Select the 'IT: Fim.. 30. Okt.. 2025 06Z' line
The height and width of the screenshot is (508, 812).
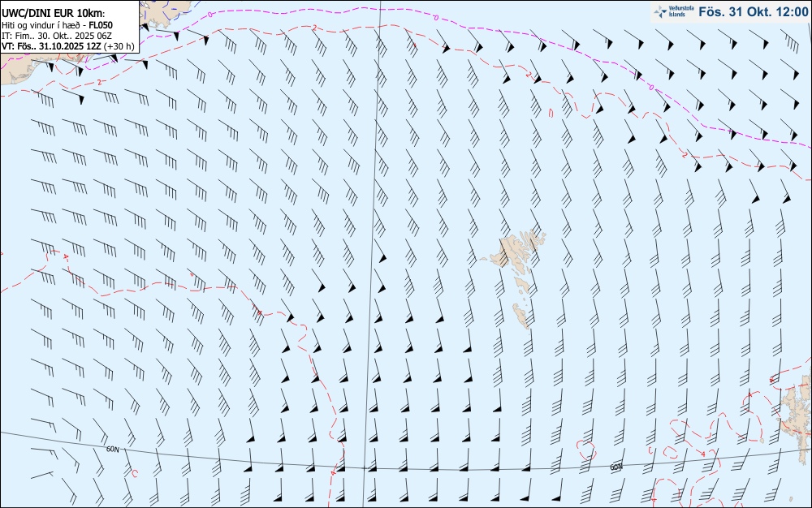point(57,36)
